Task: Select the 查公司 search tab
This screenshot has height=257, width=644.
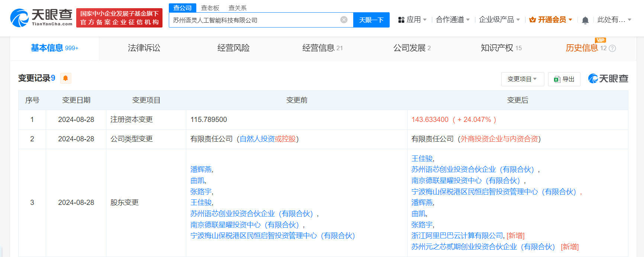Action: (x=183, y=8)
